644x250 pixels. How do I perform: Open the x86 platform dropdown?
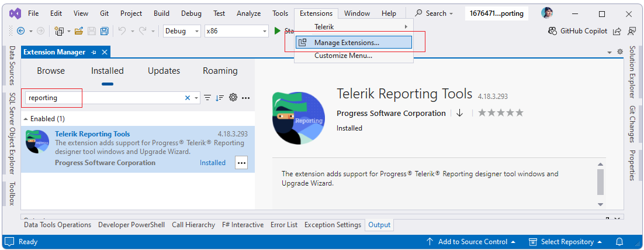click(236, 31)
